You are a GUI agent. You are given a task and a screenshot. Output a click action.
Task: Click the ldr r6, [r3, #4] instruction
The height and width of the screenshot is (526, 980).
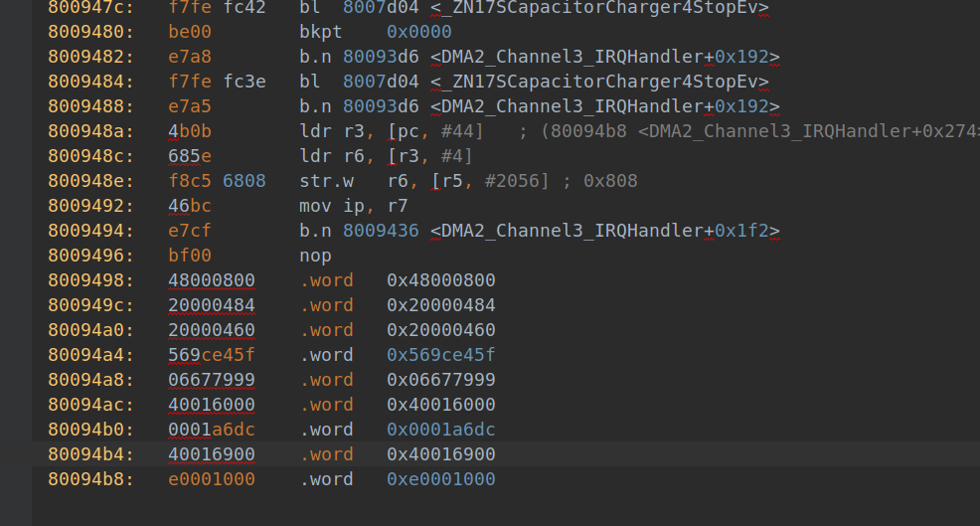pos(386,156)
